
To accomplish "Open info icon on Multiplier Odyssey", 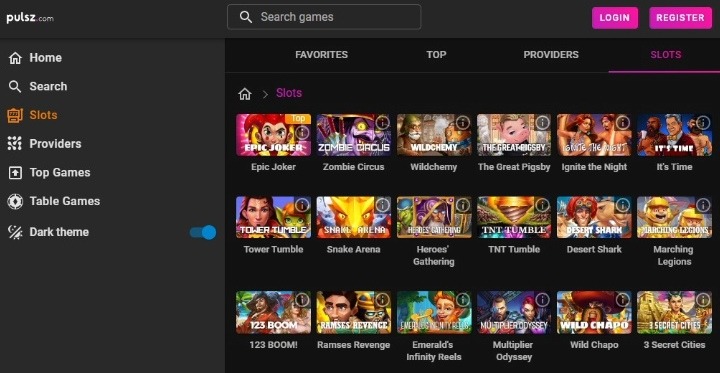I will [x=542, y=300].
